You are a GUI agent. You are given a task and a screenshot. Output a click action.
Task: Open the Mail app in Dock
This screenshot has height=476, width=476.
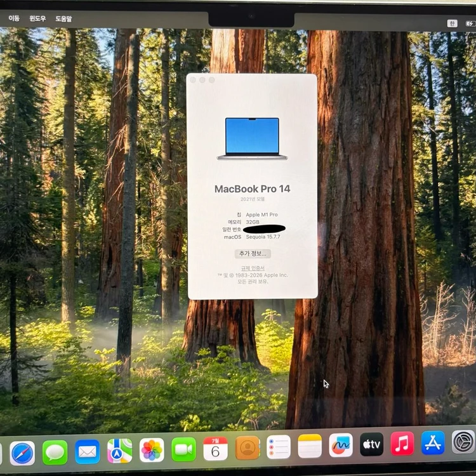[x=87, y=452]
